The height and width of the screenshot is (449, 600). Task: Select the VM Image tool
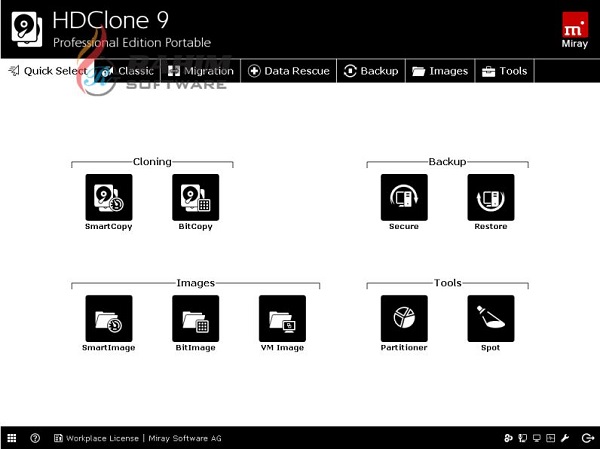click(282, 318)
